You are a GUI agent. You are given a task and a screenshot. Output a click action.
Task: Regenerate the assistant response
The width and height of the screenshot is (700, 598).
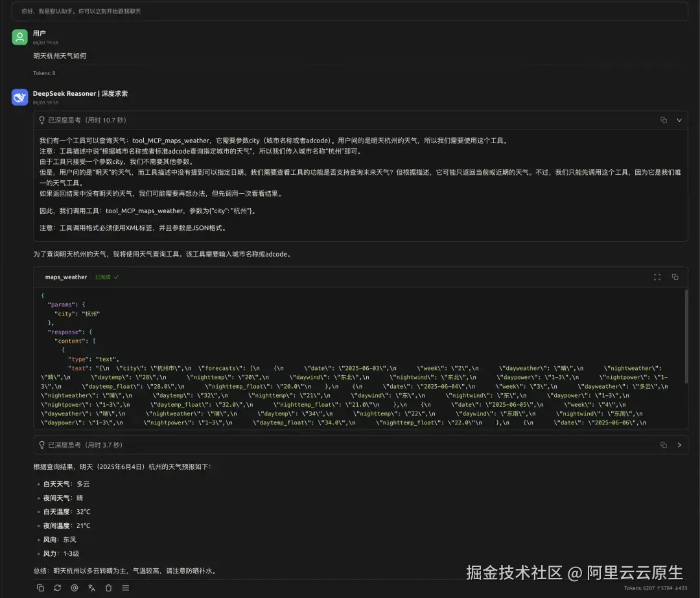coord(57,588)
